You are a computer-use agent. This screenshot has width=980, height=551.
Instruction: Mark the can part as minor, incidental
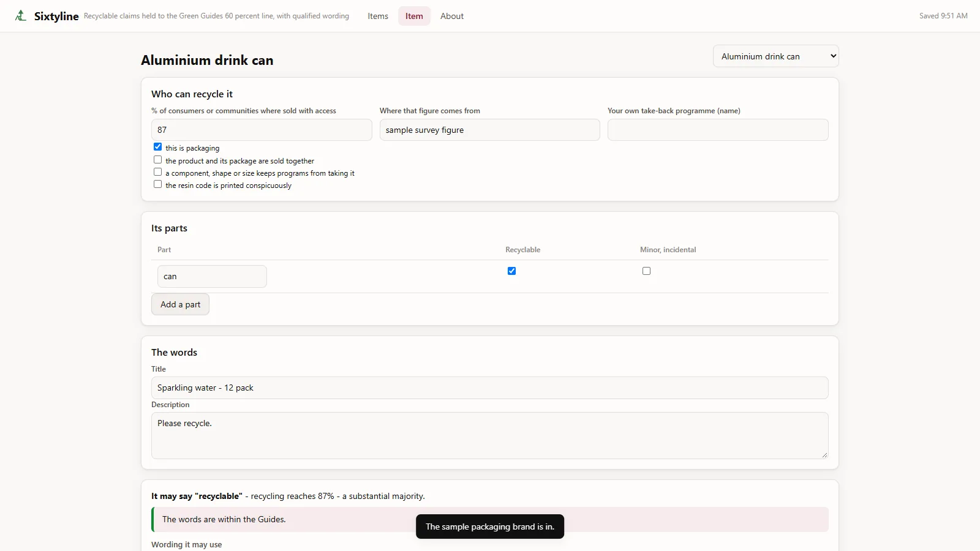[x=647, y=271]
